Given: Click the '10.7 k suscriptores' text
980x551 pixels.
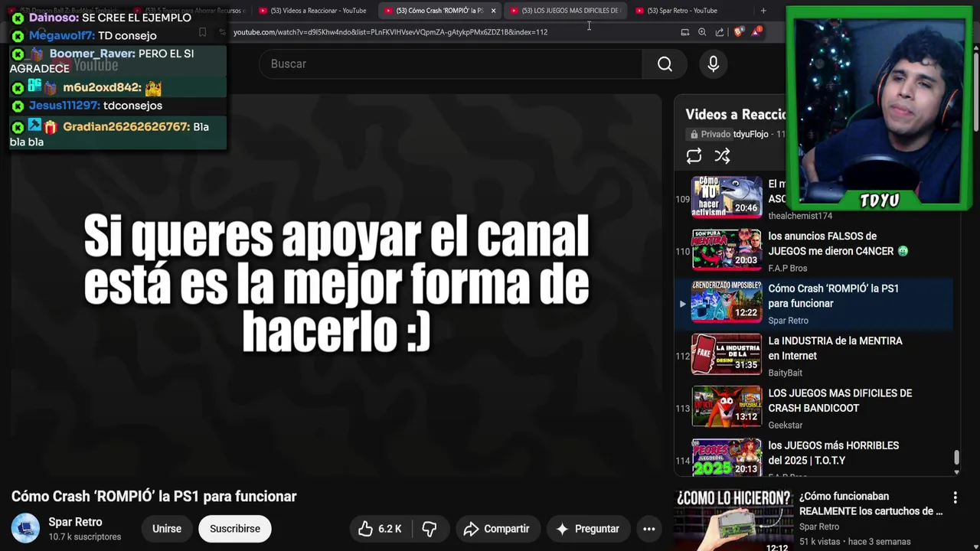Looking at the screenshot, I should (x=85, y=537).
